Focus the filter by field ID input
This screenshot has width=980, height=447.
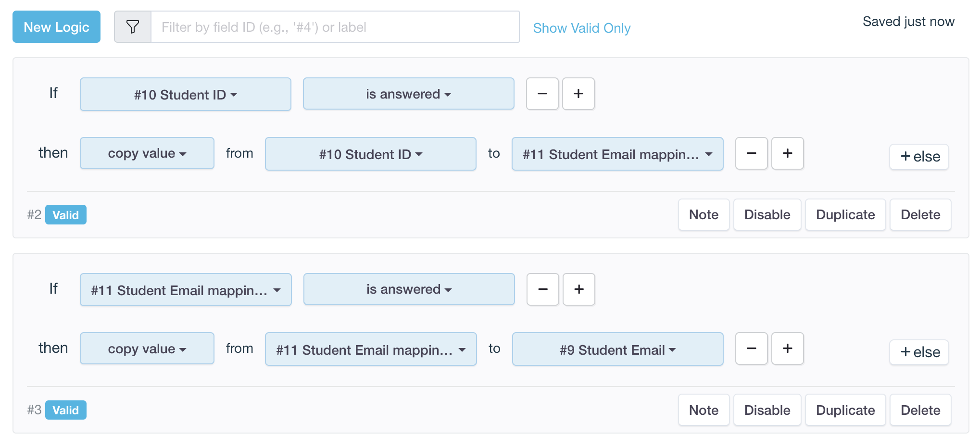(335, 27)
